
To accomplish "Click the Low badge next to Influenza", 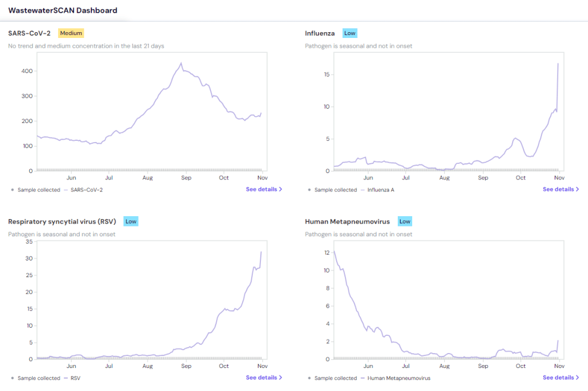I will [x=349, y=33].
